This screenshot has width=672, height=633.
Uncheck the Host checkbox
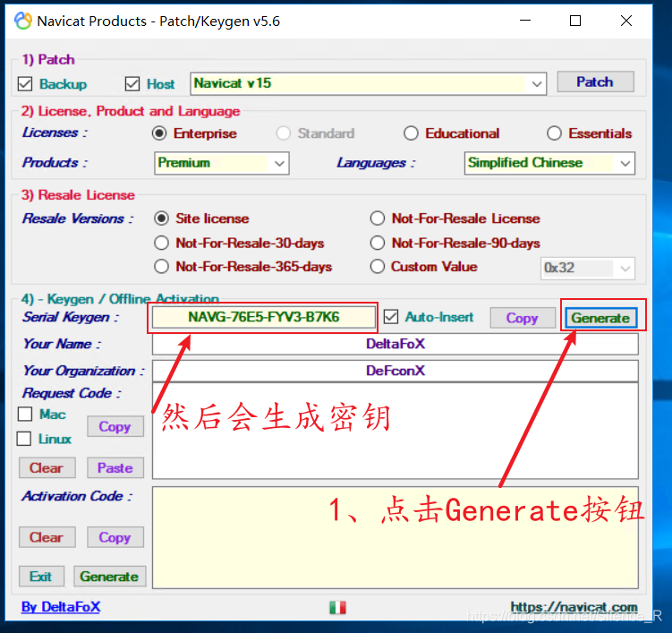(132, 84)
